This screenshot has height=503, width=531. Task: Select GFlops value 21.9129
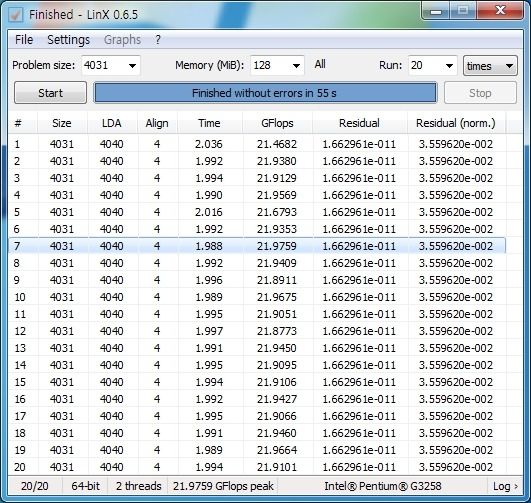coord(277,178)
